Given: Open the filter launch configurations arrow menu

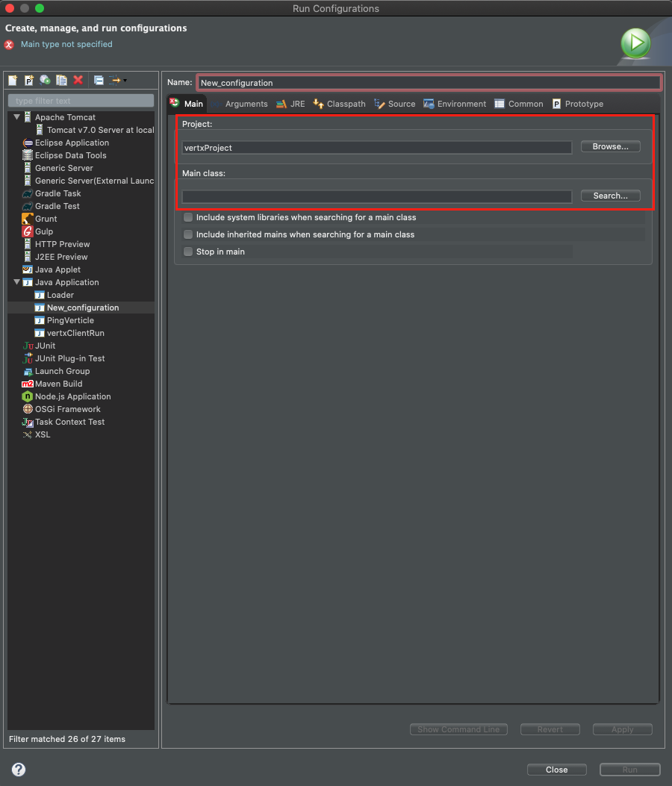Looking at the screenshot, I should 119,80.
